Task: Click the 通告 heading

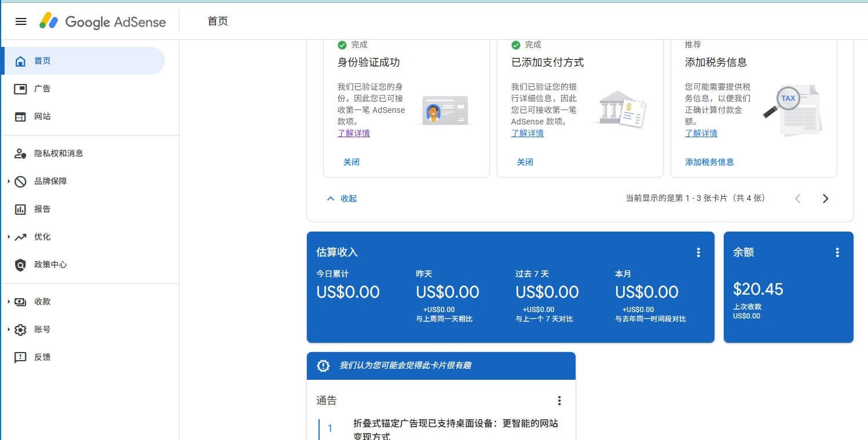Action: 327,401
